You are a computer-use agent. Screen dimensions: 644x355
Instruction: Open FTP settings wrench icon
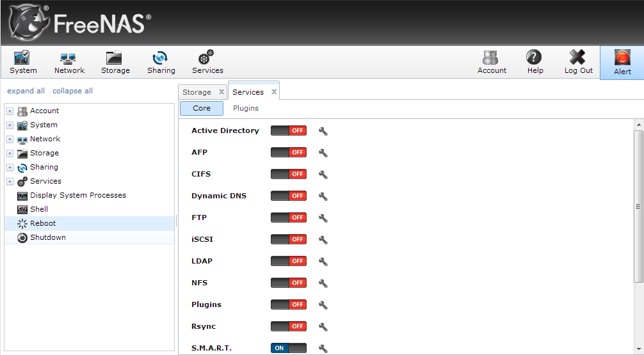click(323, 218)
